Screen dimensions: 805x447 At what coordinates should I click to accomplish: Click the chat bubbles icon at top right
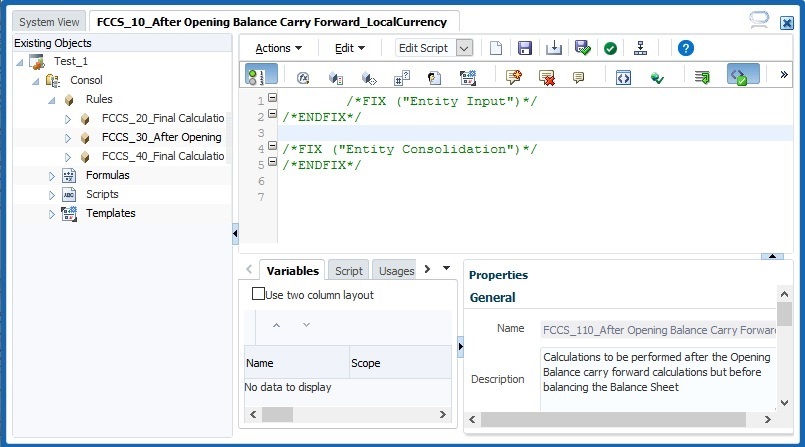click(x=759, y=20)
